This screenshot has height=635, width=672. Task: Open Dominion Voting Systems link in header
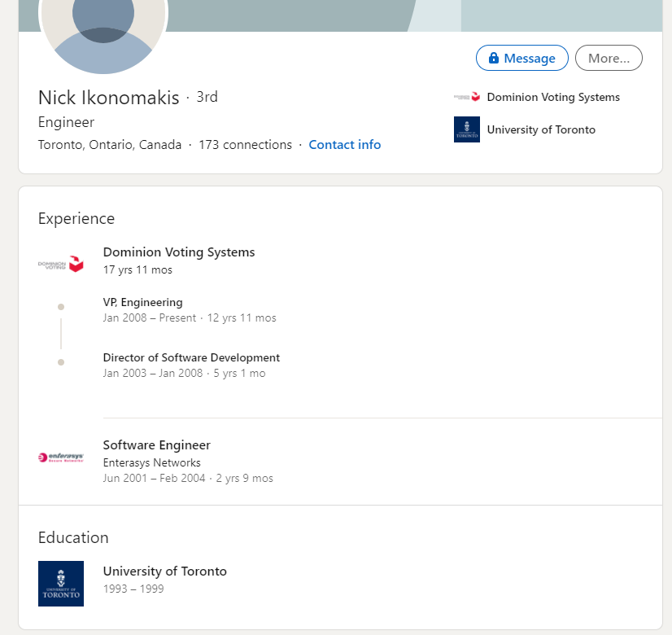click(553, 98)
